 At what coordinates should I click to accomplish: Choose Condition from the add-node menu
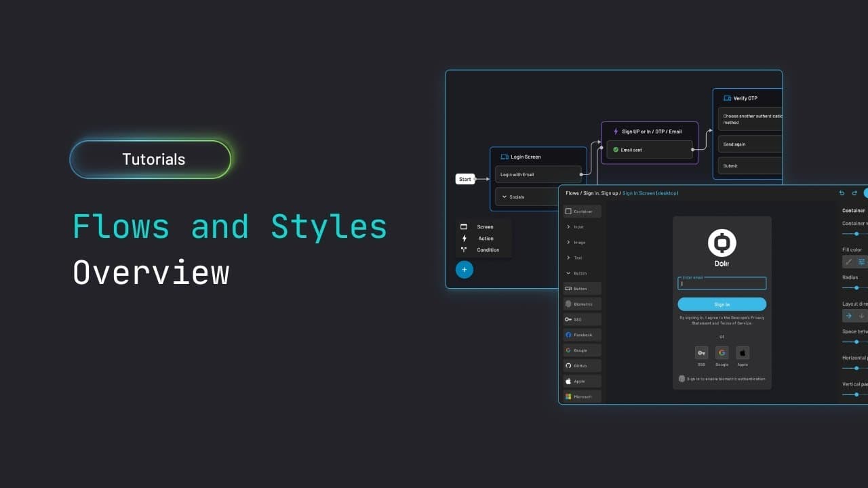[x=487, y=250]
